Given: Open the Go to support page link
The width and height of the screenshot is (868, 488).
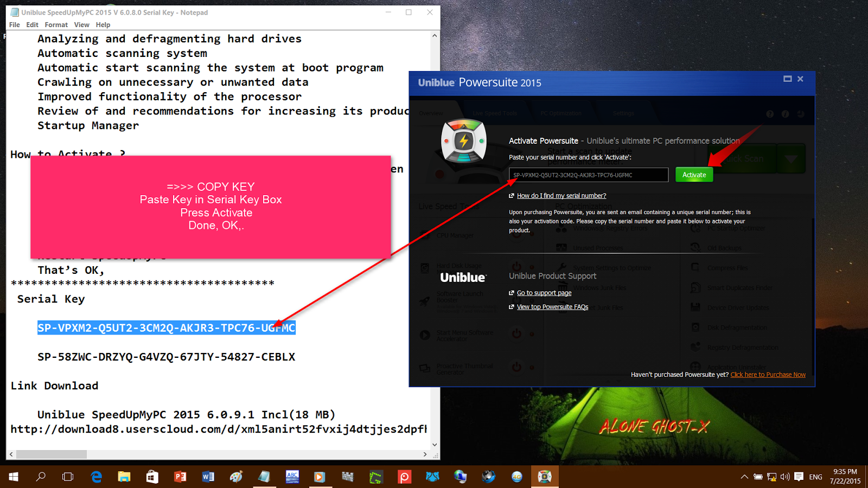Looking at the screenshot, I should [x=544, y=292].
